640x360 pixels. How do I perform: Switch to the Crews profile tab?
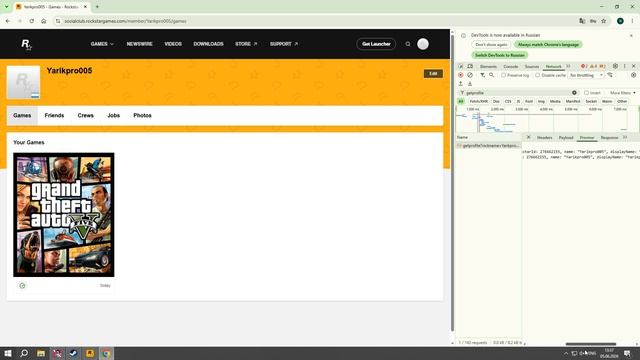tap(86, 116)
